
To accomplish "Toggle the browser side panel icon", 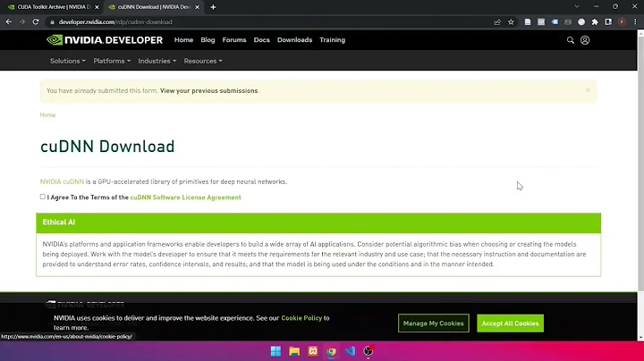I will pyautogui.click(x=609, y=22).
